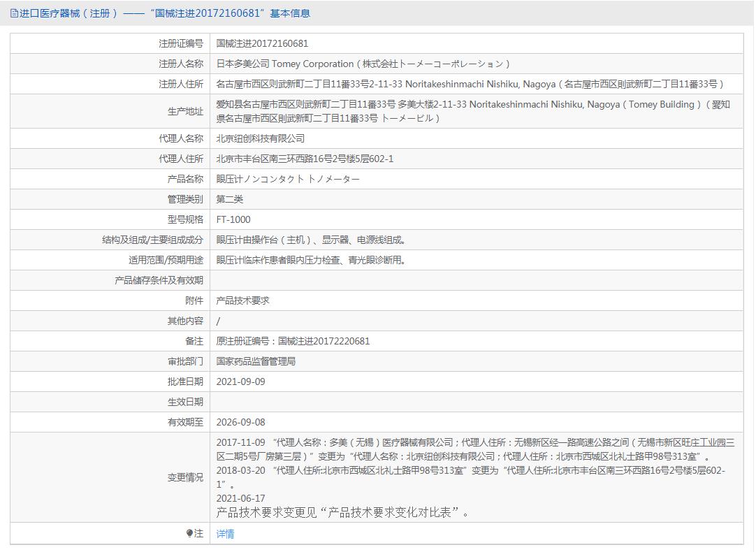Click the 产品名称 row label
Screen dimensions: 756x552
[x=185, y=179]
